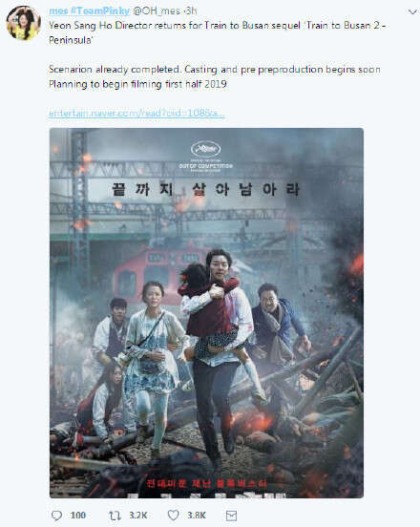The height and width of the screenshot is (527, 420).
Task: Click the Korean tagline text on the poster
Action: coord(205,190)
